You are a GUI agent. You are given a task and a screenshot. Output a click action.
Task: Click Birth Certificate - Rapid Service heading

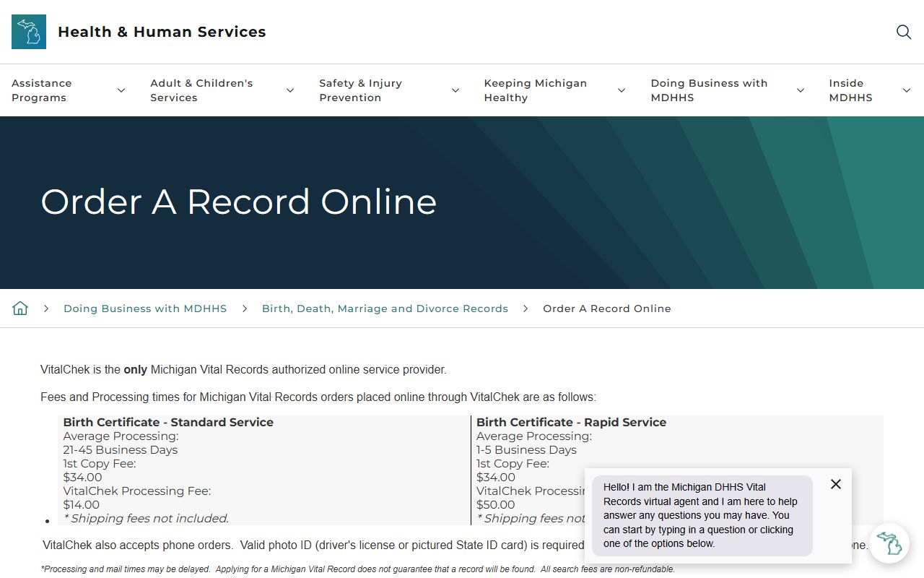point(571,422)
